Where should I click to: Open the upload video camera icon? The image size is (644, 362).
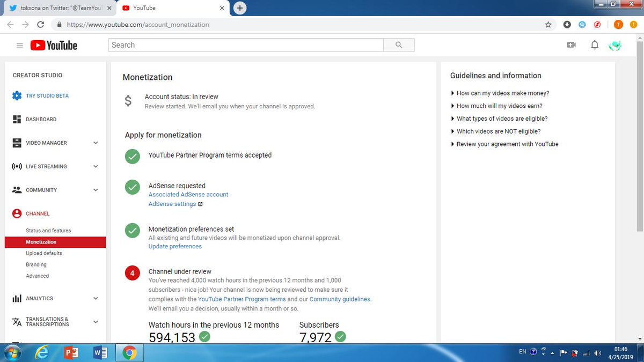pyautogui.click(x=571, y=46)
